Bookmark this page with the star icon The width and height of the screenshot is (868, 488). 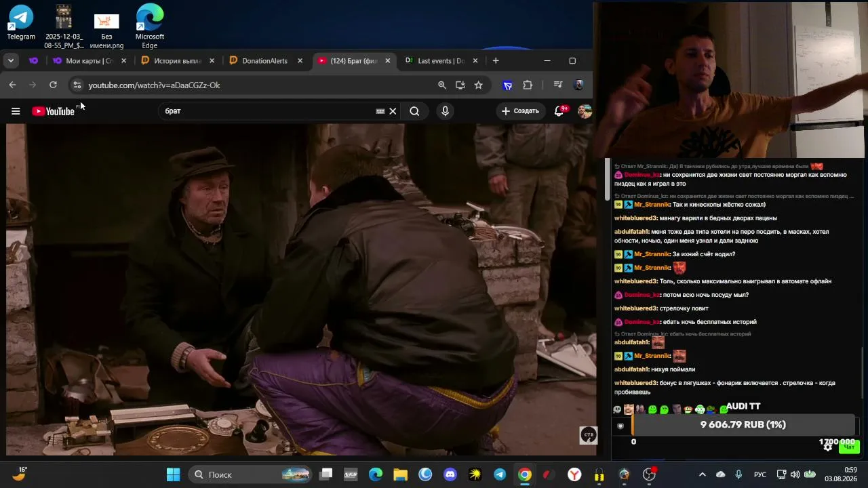tap(479, 85)
